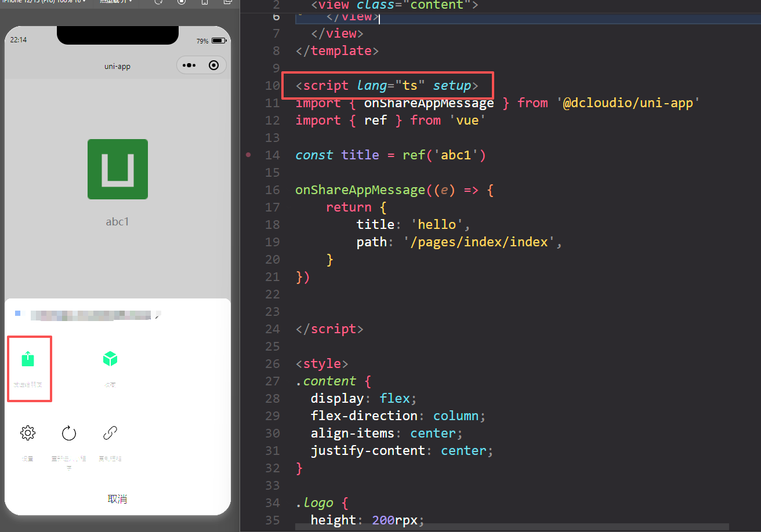Open the iPhone 12/13 (Pro) device dropdown
The image size is (761, 532).
click(x=44, y=2)
